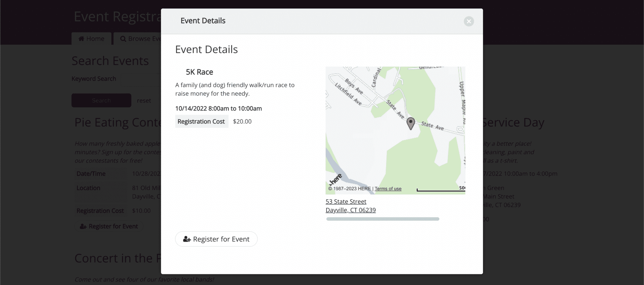This screenshot has height=285, width=644.
Task: Click the add-person icon on the modal's Register button
Action: point(186,239)
